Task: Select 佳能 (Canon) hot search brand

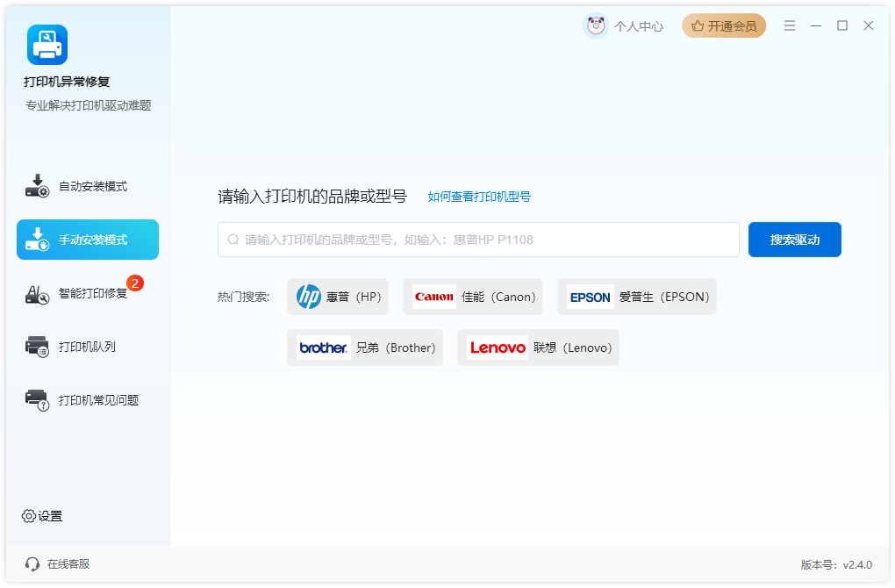Action: click(473, 297)
